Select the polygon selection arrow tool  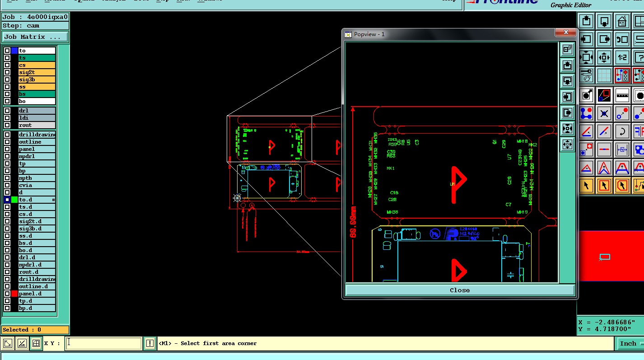coord(622,185)
